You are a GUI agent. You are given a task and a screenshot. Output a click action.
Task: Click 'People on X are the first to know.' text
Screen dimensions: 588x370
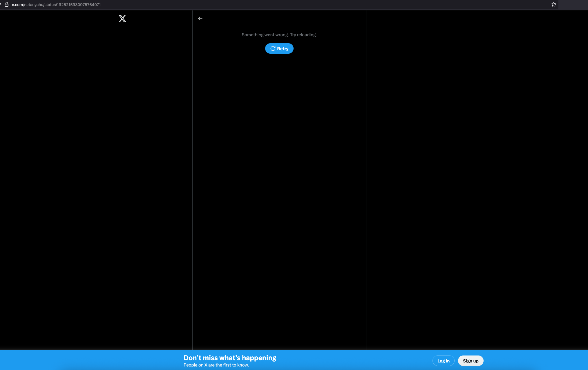216,365
